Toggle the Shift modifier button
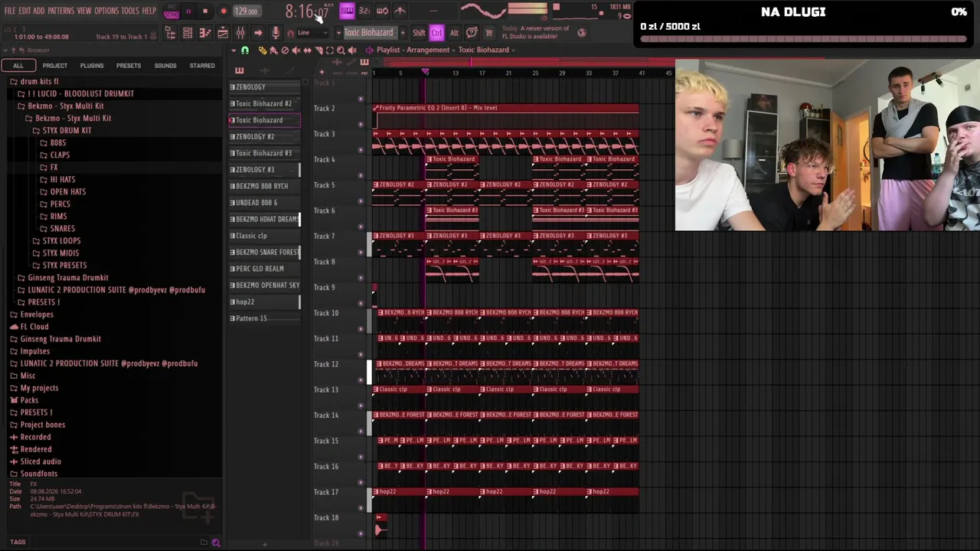The height and width of the screenshot is (551, 980). pos(419,33)
